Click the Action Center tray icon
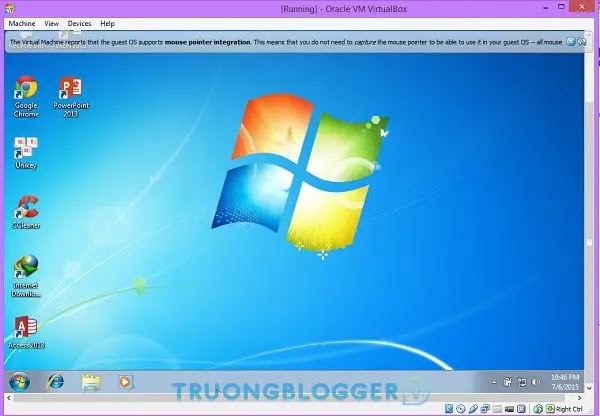600x416 pixels. pos(507,382)
